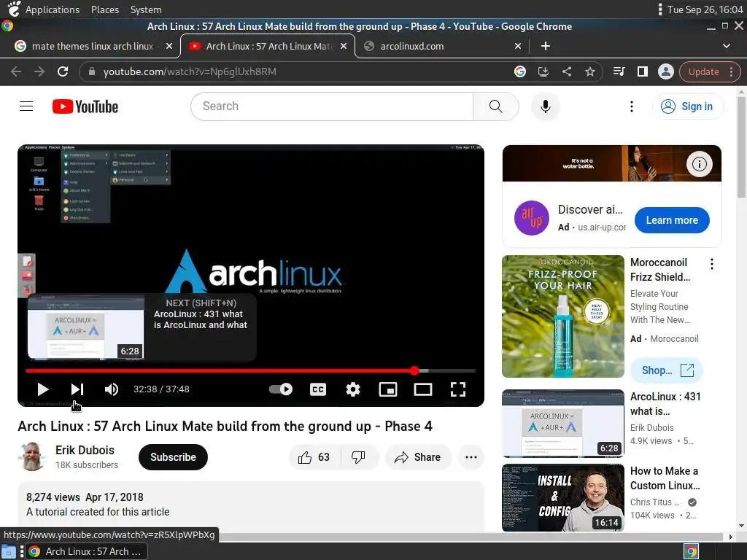The width and height of the screenshot is (747, 560).
Task: Mute the video volume speaker icon
Action: pos(112,389)
